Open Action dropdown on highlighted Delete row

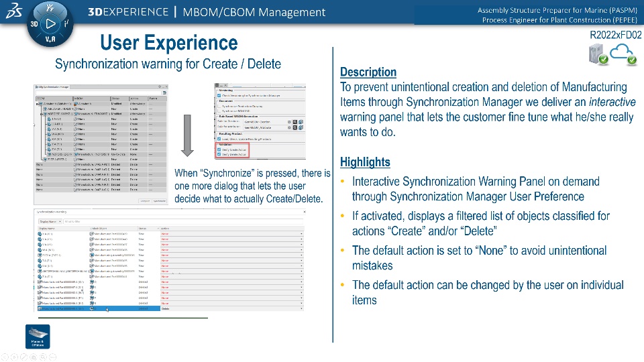(x=301, y=308)
